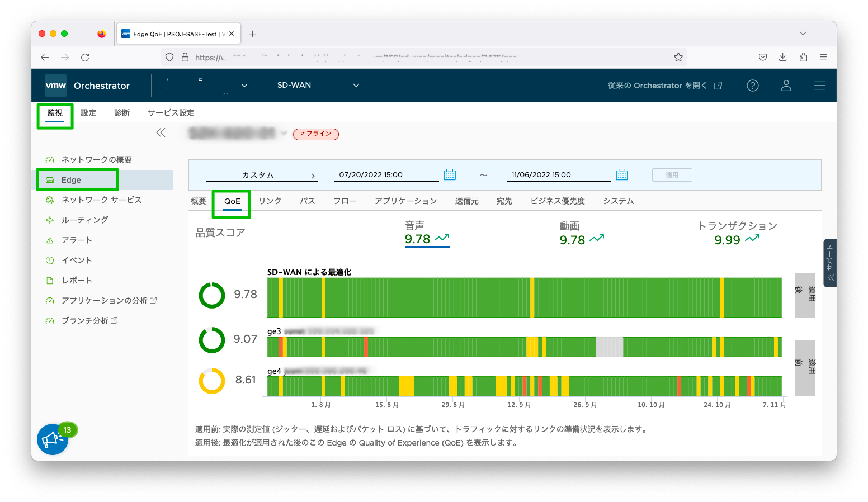Open the user account icon
The height and width of the screenshot is (502, 868).
pyautogui.click(x=786, y=86)
